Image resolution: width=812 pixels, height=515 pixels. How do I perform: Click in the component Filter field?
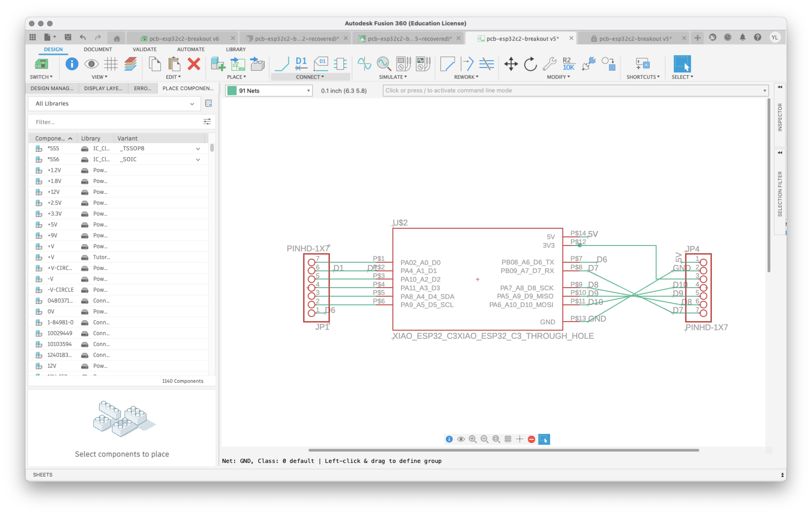click(x=118, y=122)
